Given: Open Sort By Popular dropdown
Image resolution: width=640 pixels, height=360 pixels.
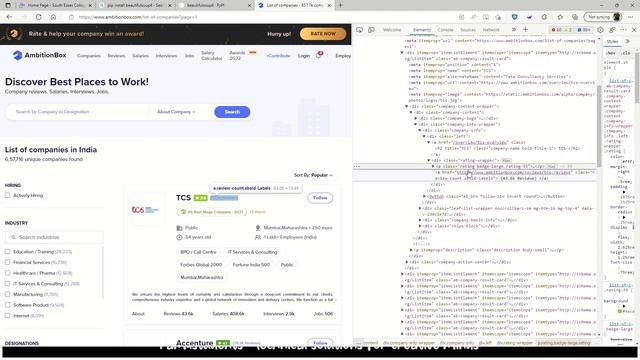Looking at the screenshot, I should [x=313, y=175].
